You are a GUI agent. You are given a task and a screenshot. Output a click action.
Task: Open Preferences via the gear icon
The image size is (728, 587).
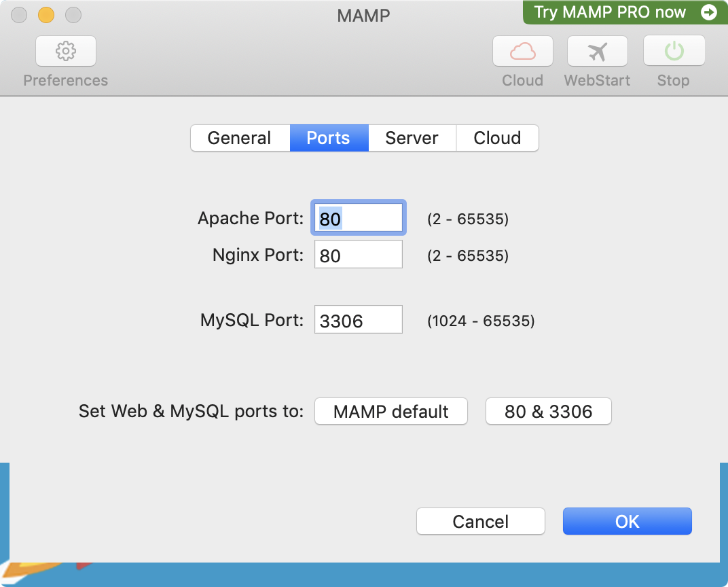point(66,51)
